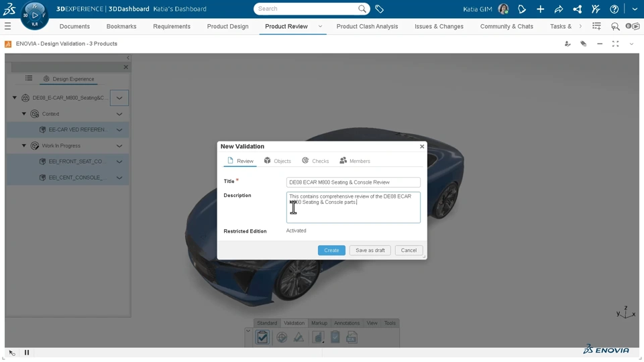Switch to Objects tab in dialog
644x362 pixels.
(278, 161)
